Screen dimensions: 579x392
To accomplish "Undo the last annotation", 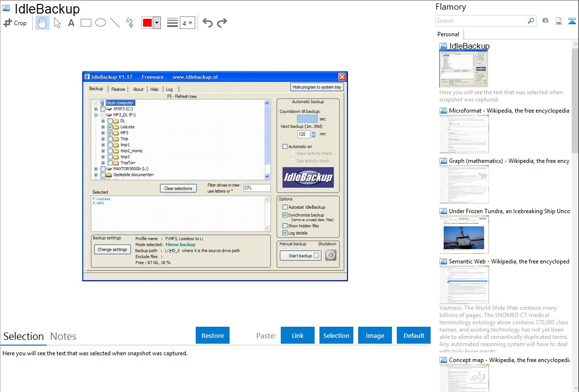I will click(207, 23).
